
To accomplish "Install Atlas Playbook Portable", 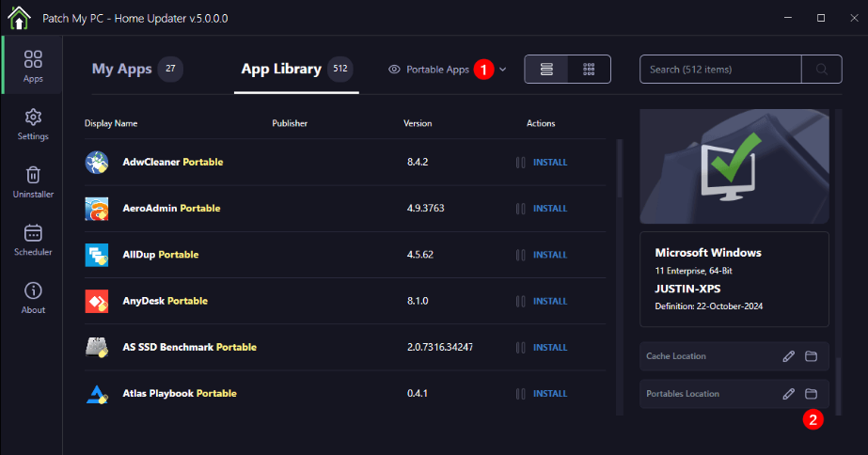I will pos(550,394).
